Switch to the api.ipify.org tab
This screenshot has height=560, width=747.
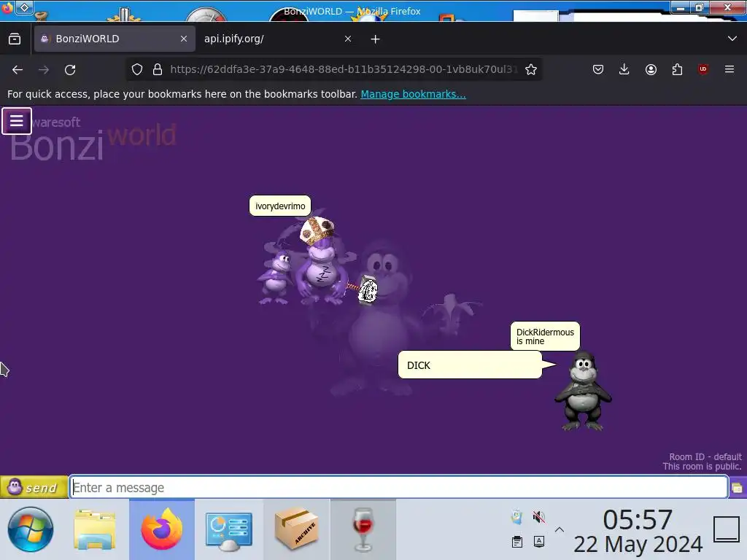point(278,39)
